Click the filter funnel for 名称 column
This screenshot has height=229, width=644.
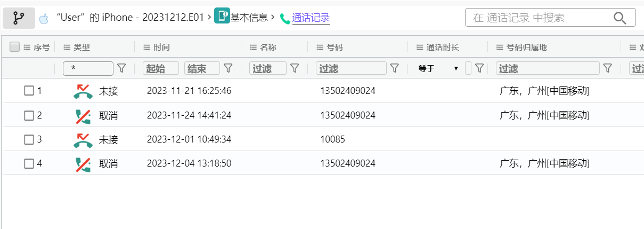point(295,68)
